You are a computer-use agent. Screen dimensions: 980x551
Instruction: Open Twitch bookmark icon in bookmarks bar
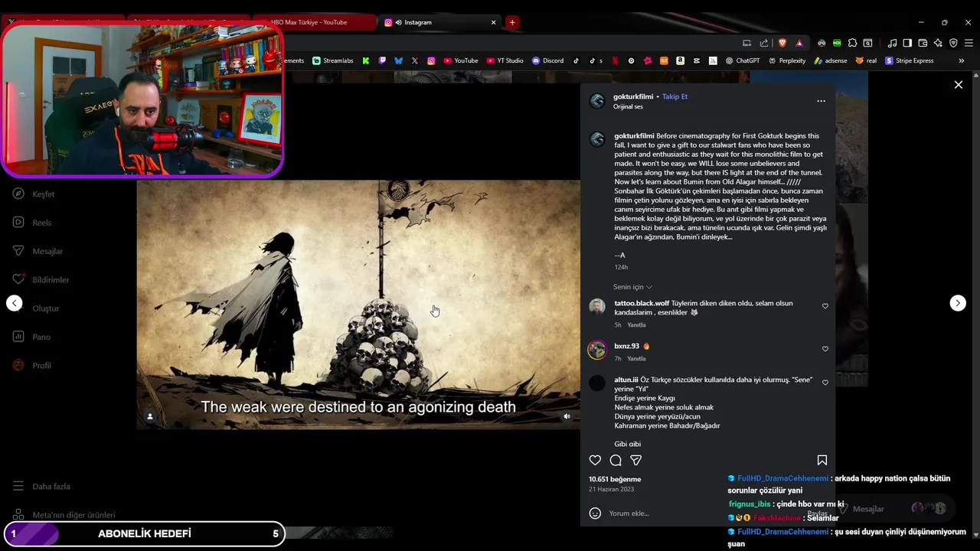coord(382,60)
